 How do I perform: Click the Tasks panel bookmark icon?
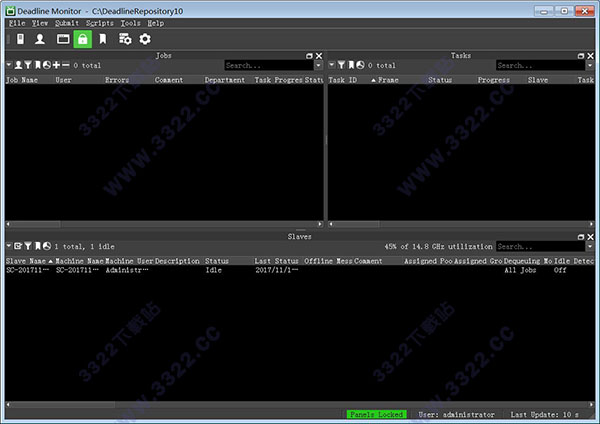[351, 65]
